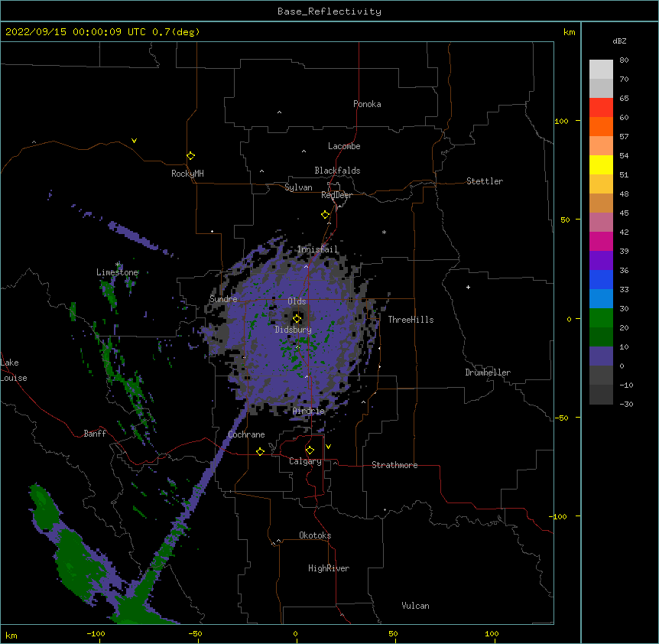Click the yellow radar-site diamond between Olds and Didsbury

tap(297, 318)
